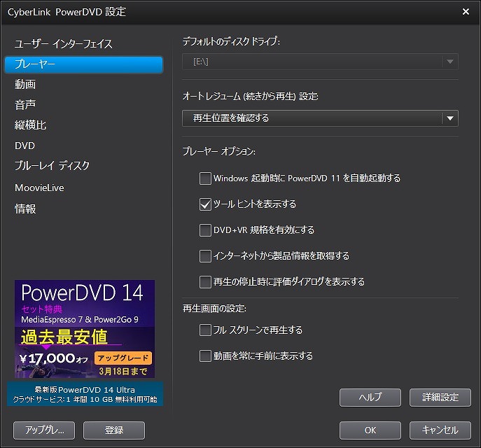The width and height of the screenshot is (481, 448).
Task: Switch to the 音声 settings category
Action: [25, 104]
